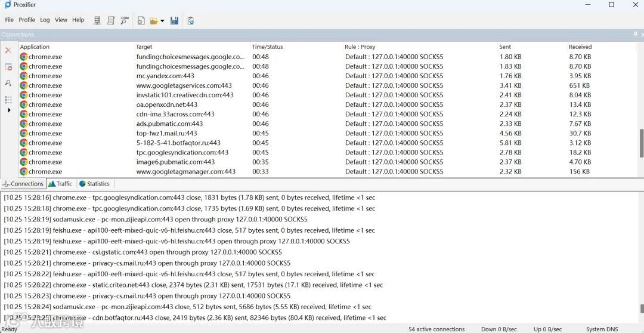This screenshot has height=333, width=644.
Task: Click the System DNS status entry
Action: point(601,329)
